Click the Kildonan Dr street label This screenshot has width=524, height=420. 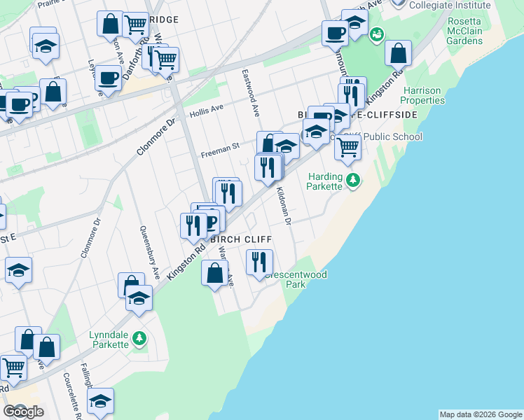284,206
